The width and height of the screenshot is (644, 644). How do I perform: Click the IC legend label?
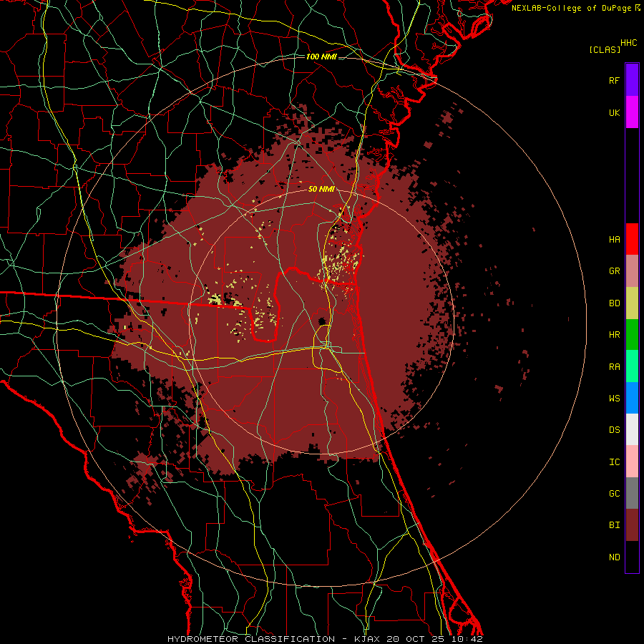click(614, 462)
